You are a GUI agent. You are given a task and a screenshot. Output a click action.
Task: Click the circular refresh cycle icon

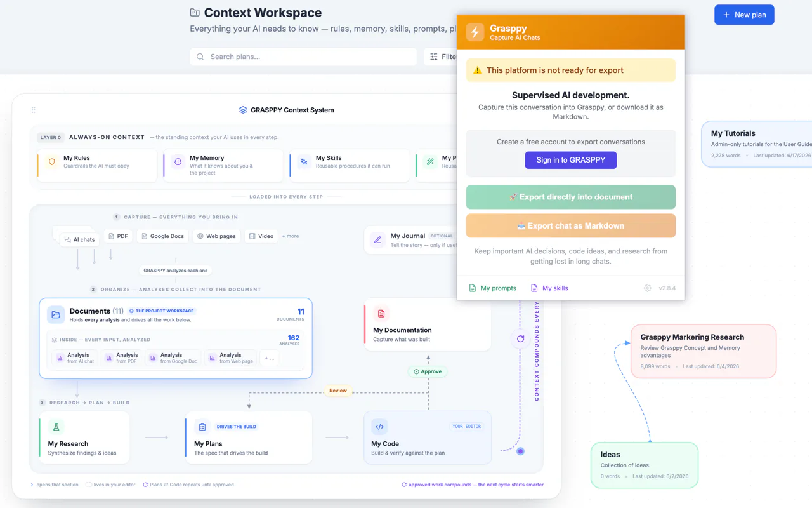pyautogui.click(x=520, y=339)
